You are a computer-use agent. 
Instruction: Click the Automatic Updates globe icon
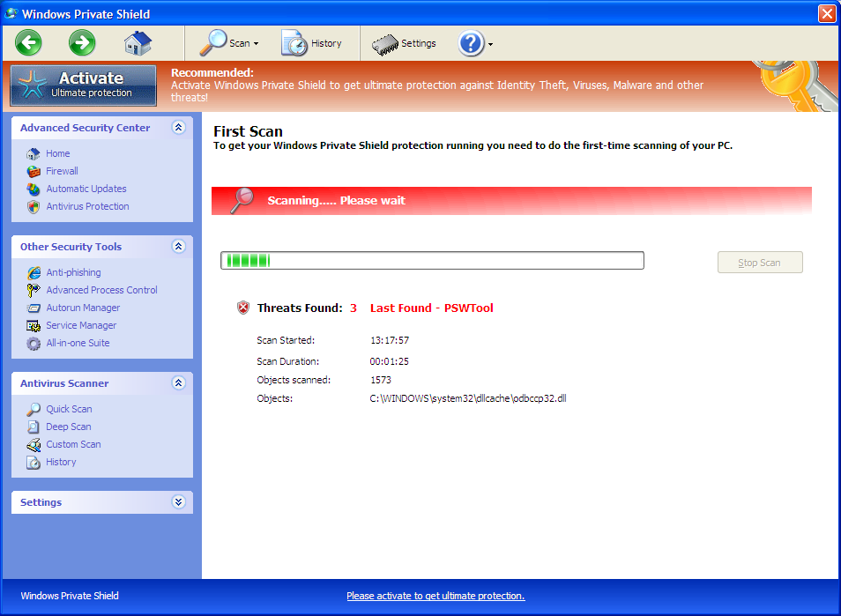point(33,189)
